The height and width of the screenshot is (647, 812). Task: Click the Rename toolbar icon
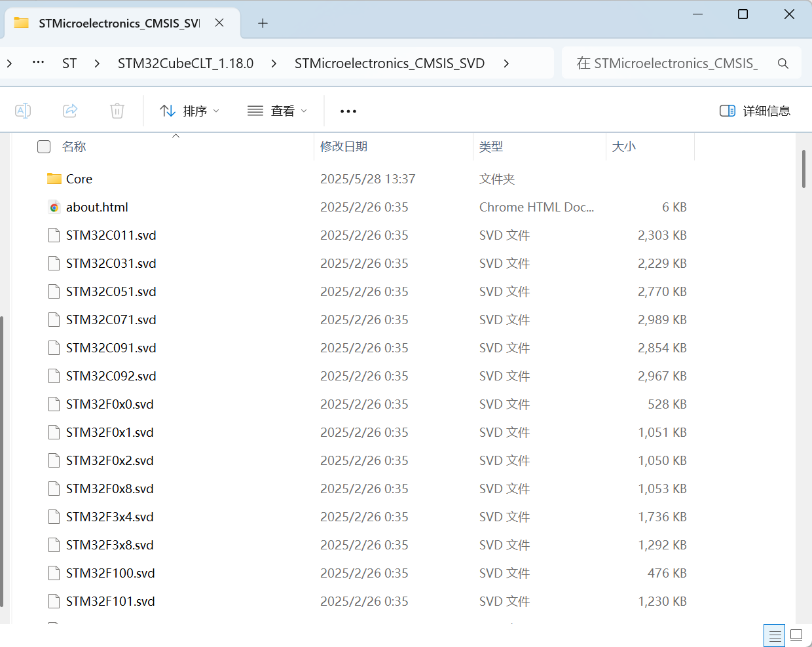click(x=23, y=111)
